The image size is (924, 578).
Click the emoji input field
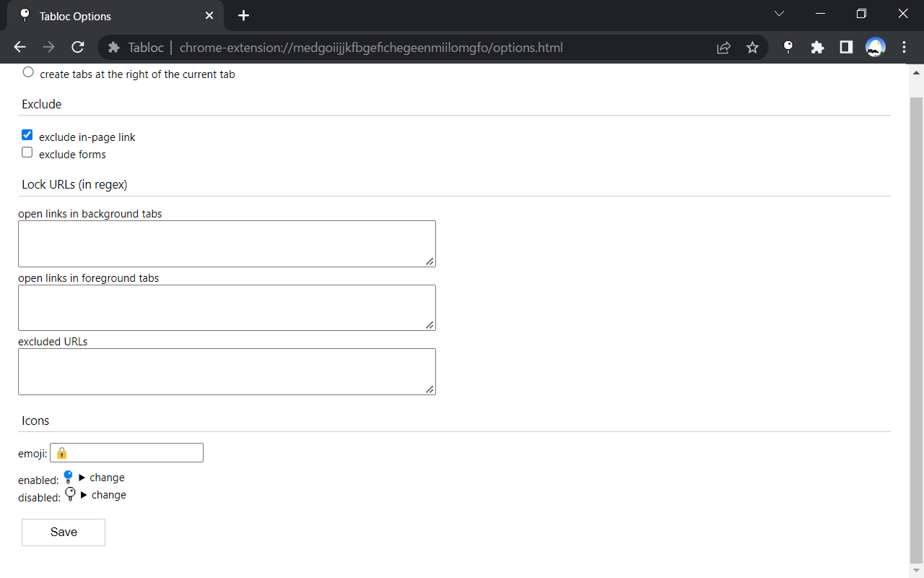(126, 453)
